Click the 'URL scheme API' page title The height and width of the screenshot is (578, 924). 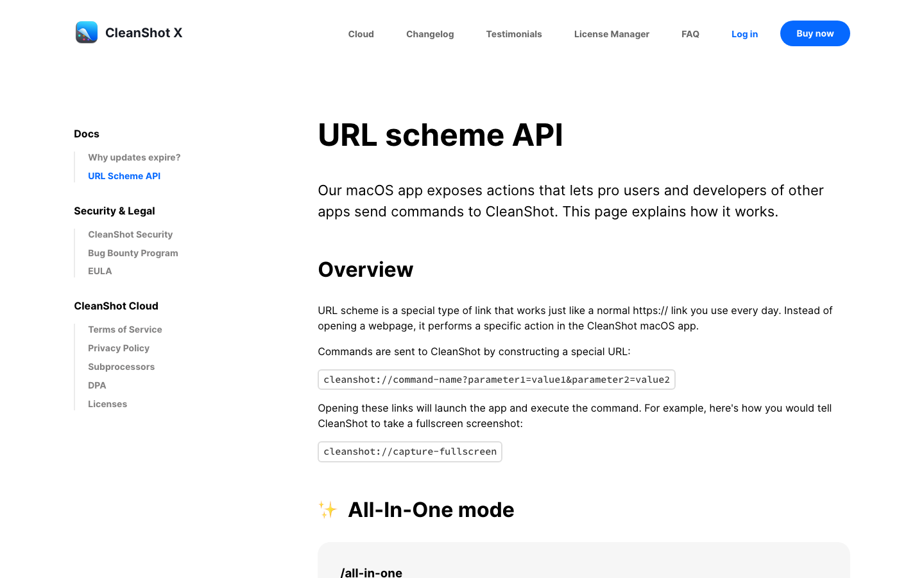coord(440,135)
